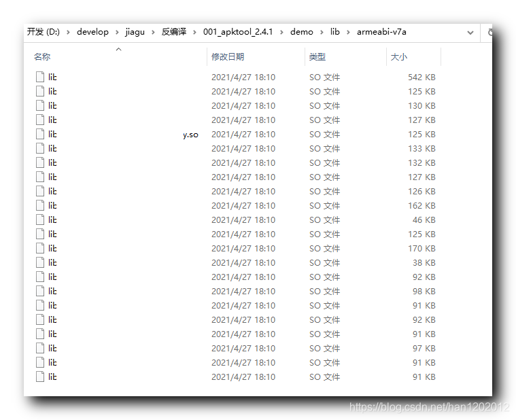
Task: Click the SO 文件 type of the 162 KB file
Action: click(x=324, y=205)
